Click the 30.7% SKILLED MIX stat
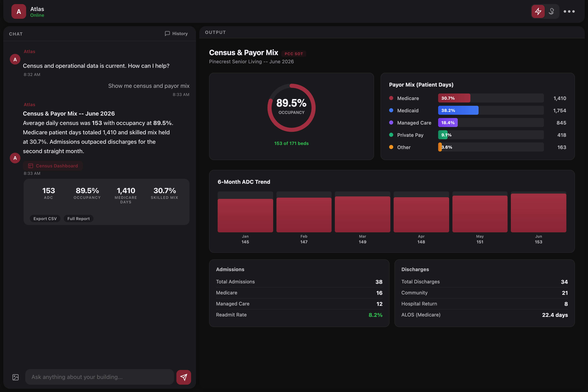 click(165, 193)
